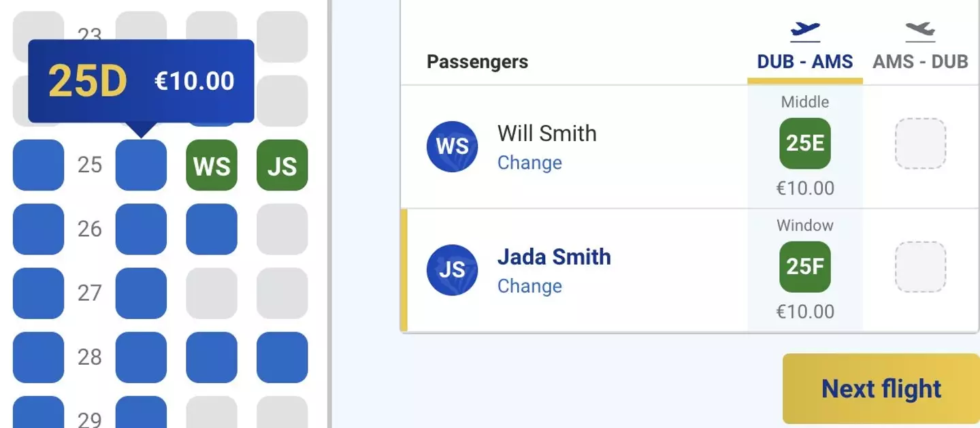Click the green 25E seat badge
The height and width of the screenshot is (428, 980).
[x=805, y=144]
